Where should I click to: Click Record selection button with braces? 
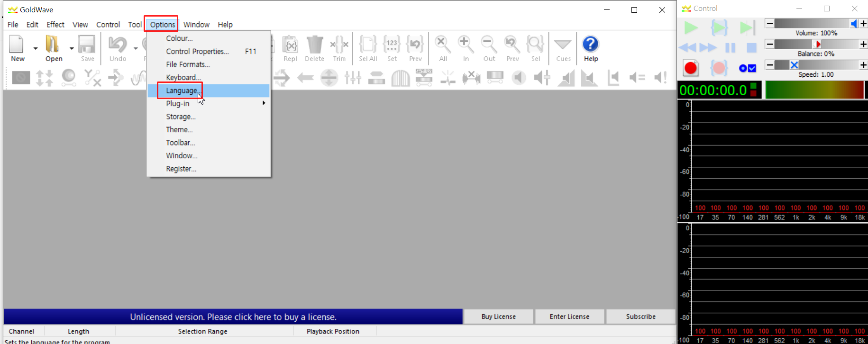pyautogui.click(x=719, y=68)
